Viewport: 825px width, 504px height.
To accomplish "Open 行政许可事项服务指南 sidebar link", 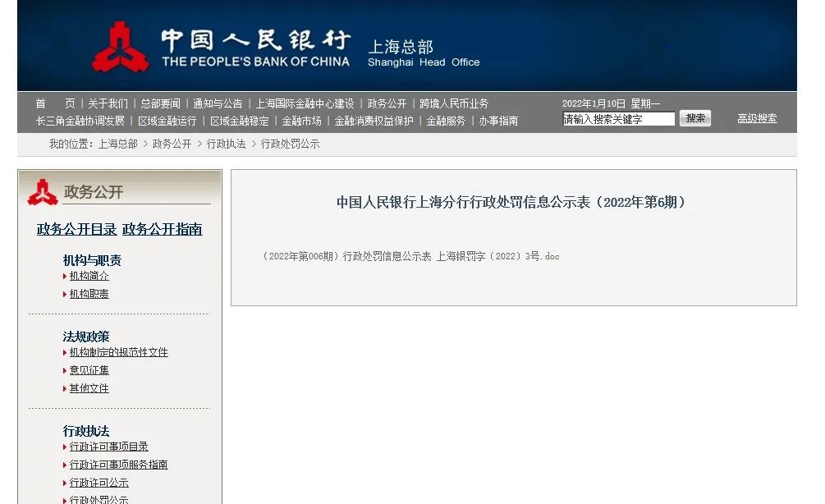I will pyautogui.click(x=118, y=465).
